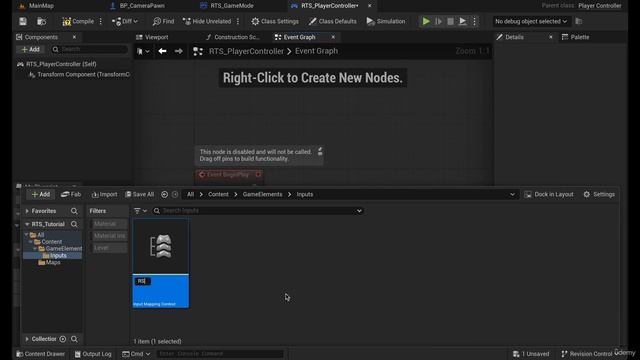Open Find in blueprint
This screenshot has height=360, width=640.
[x=163, y=21]
